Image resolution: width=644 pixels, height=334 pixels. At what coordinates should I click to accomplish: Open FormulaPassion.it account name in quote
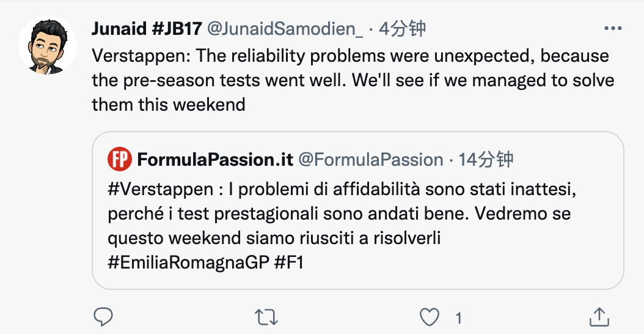click(x=215, y=160)
